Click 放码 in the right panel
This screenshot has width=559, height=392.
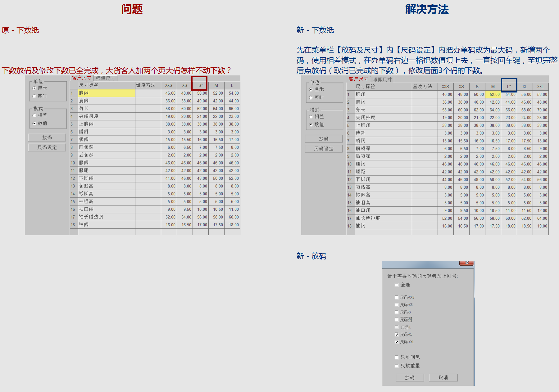[x=324, y=139]
